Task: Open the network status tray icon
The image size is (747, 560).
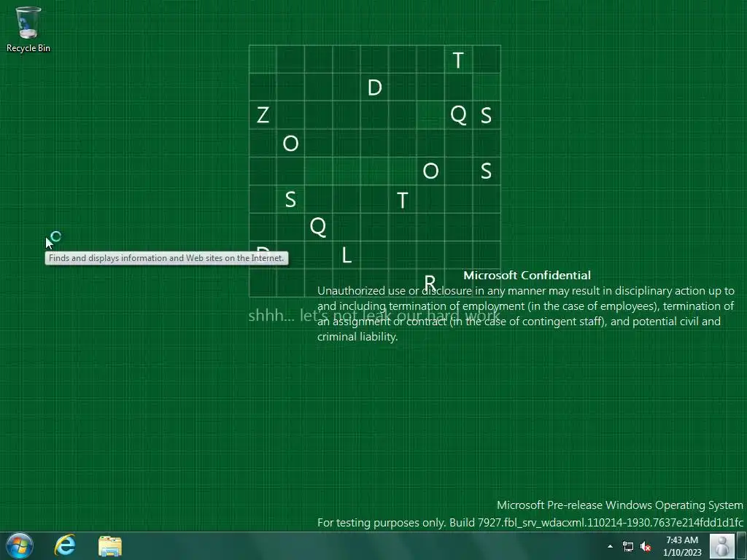Action: pyautogui.click(x=628, y=546)
